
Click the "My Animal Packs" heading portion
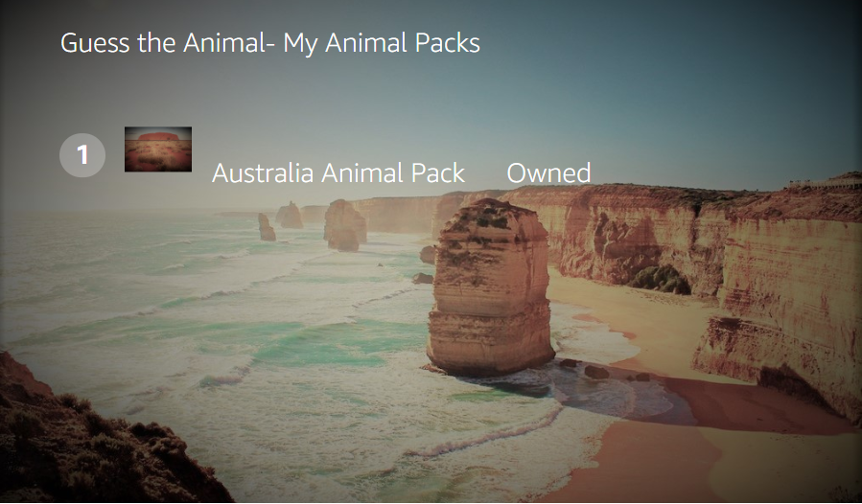tap(382, 43)
